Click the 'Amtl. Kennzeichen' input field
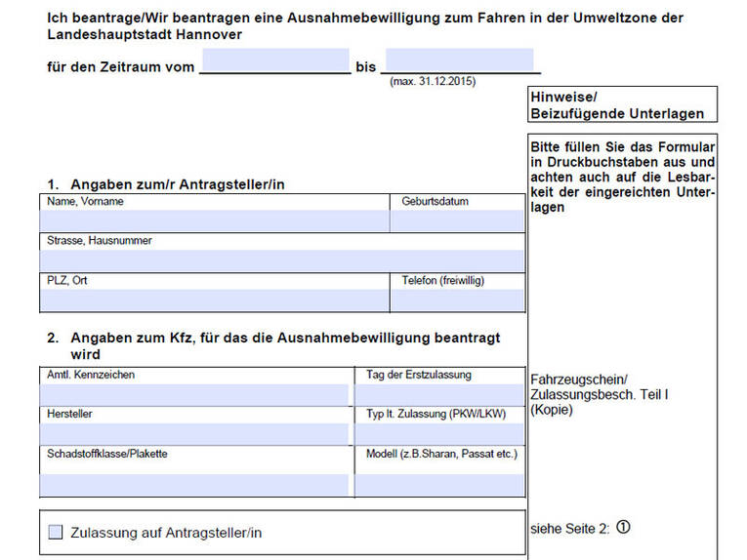The height and width of the screenshot is (560, 747). pos(194,394)
